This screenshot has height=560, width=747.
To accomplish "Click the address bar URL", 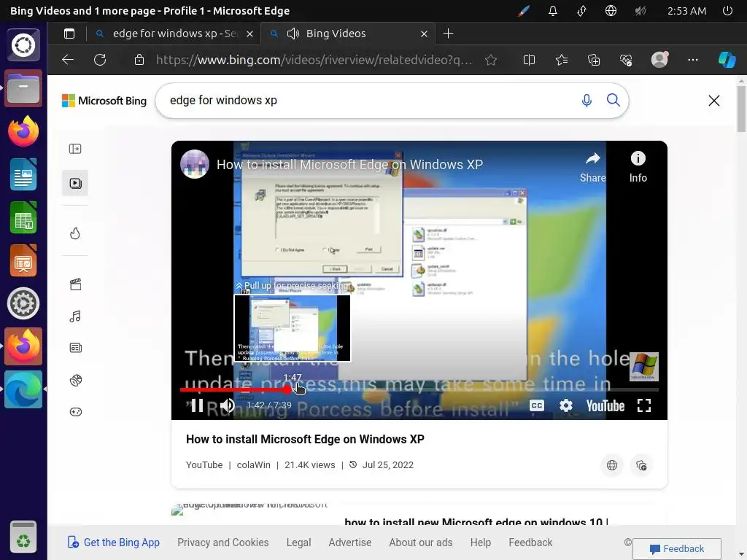I will click(314, 60).
